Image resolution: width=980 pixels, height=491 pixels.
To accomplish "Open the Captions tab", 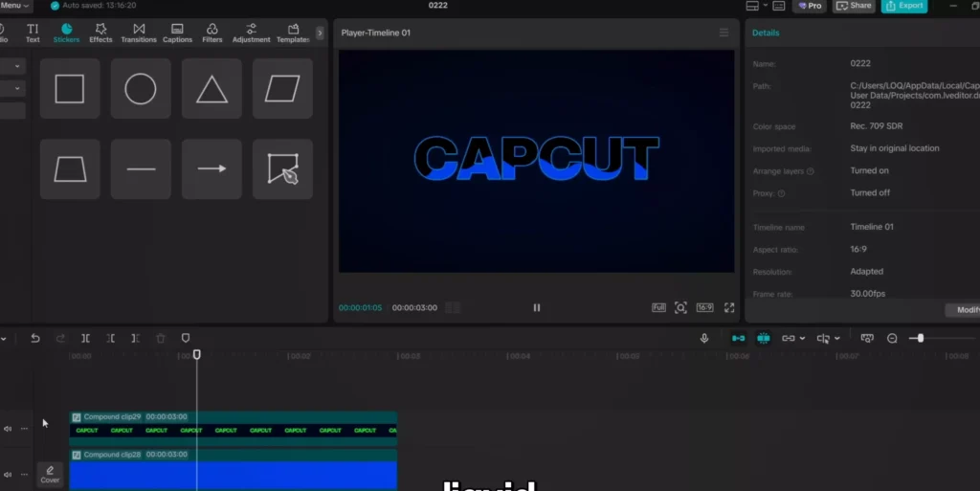I will point(177,33).
